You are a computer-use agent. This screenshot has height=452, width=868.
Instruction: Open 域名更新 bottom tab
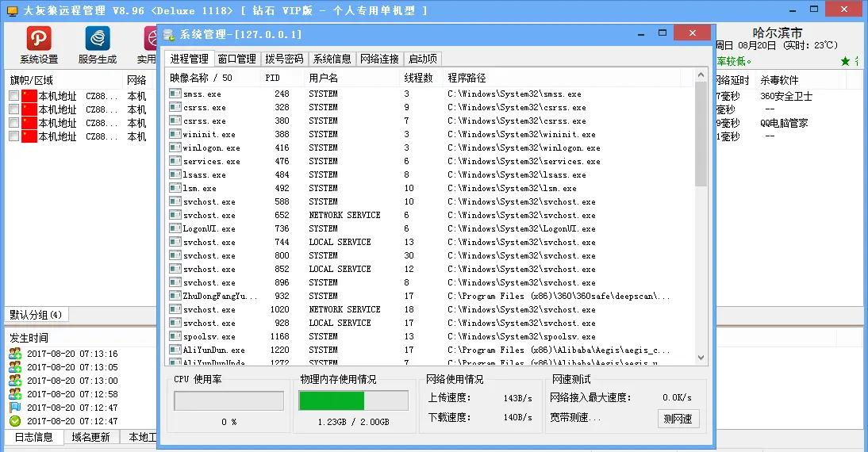(x=90, y=437)
